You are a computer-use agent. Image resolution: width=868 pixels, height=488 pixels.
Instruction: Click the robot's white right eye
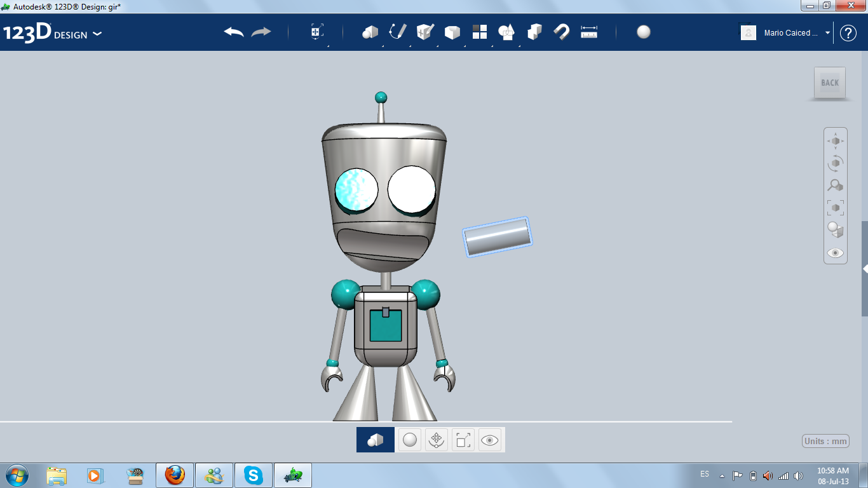(x=412, y=189)
